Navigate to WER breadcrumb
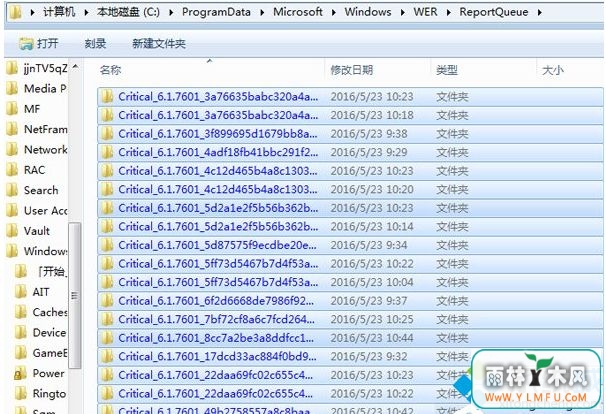Image resolution: width=606 pixels, height=414 pixels. click(x=425, y=12)
